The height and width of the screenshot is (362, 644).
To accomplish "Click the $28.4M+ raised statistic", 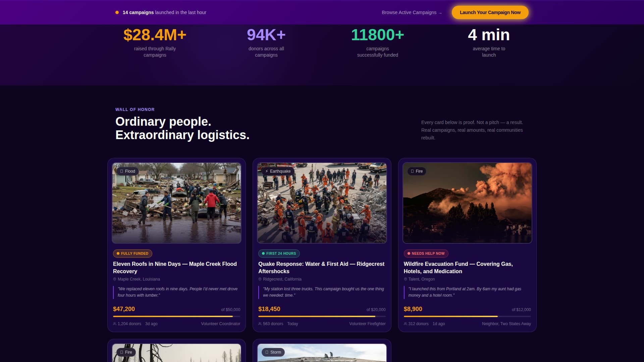I will [x=155, y=35].
